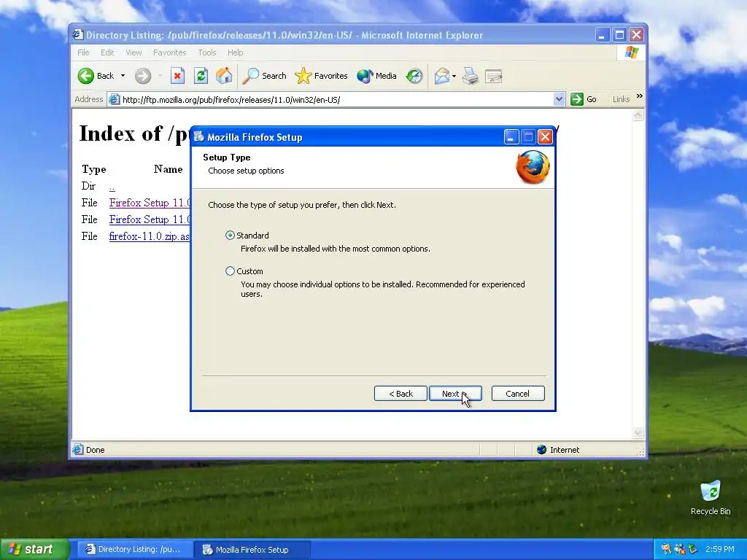
Task: Click the middle system tray icon
Action: (x=680, y=549)
